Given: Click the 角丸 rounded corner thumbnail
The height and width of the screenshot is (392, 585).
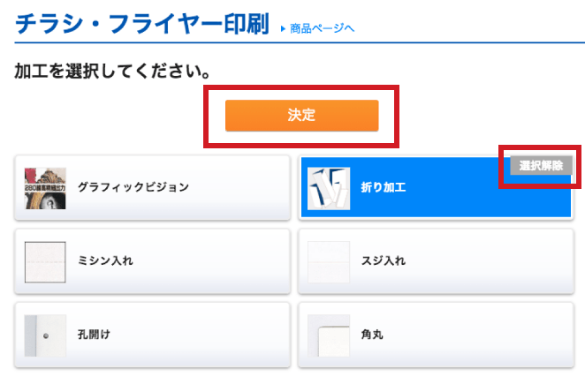Looking at the screenshot, I should click(328, 335).
